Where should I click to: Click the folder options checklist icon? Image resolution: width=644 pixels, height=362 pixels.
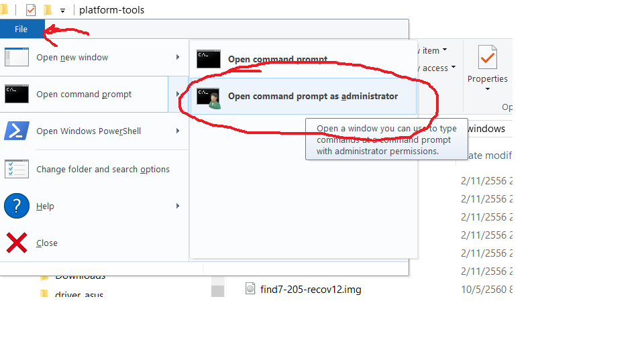coord(16,169)
